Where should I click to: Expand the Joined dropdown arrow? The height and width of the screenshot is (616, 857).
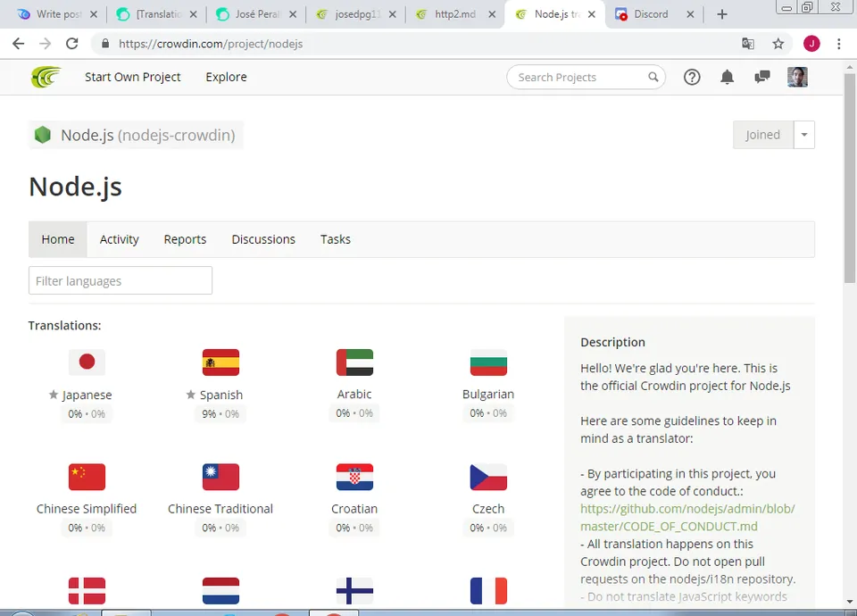(x=804, y=135)
